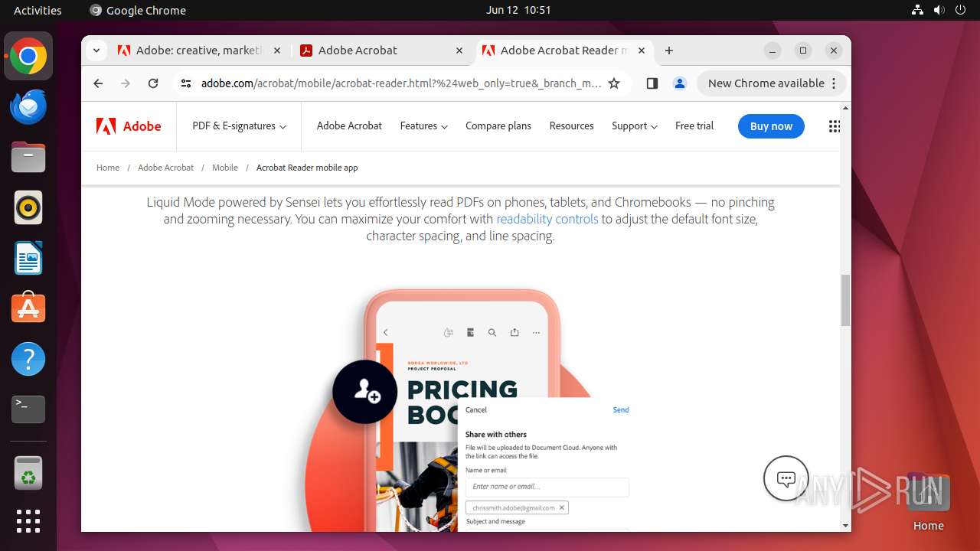Open volume icon in system tray
This screenshot has height=551, width=980.
pos(939,10)
